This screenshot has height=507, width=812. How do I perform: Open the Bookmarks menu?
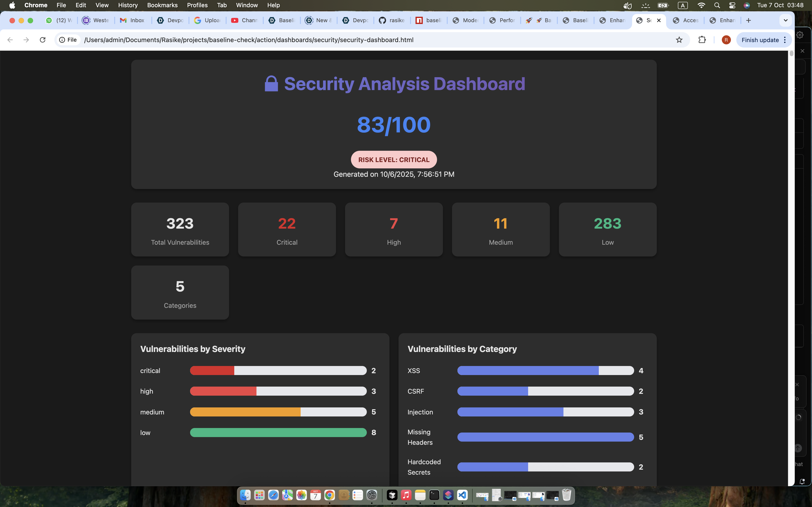coord(162,5)
